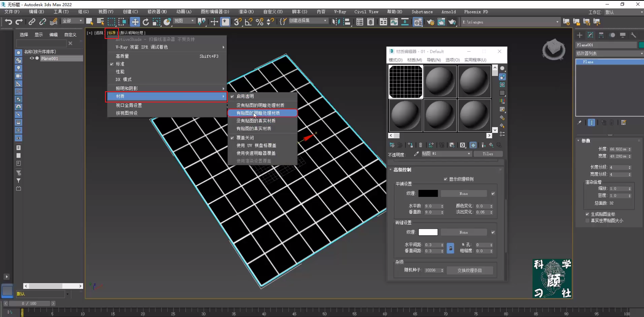Click the 默认明暗处理 viewport label
The image size is (644, 317).
[132, 33]
